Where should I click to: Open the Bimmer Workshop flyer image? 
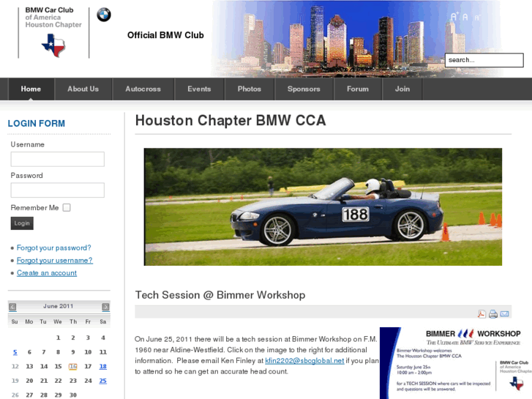point(456,363)
